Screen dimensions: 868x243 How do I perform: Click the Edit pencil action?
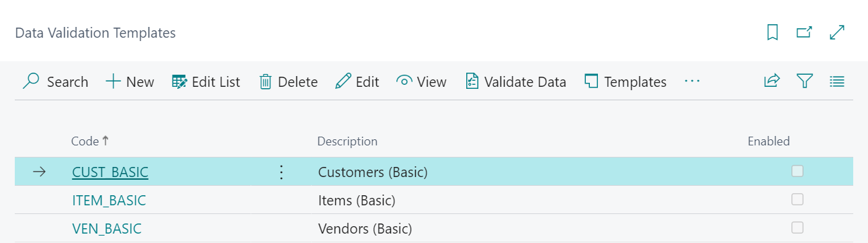[x=357, y=82]
